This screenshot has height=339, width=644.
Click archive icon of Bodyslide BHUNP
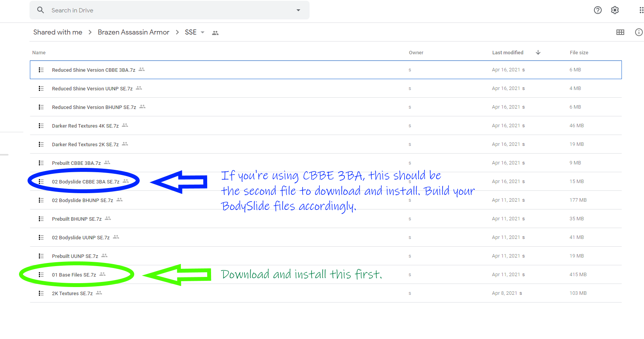41,200
